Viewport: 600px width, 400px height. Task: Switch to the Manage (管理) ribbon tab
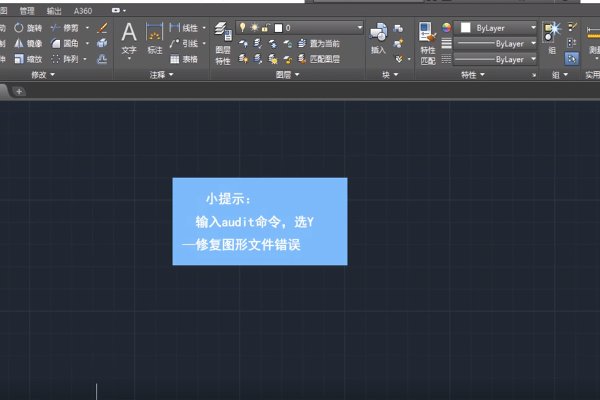[x=27, y=11]
